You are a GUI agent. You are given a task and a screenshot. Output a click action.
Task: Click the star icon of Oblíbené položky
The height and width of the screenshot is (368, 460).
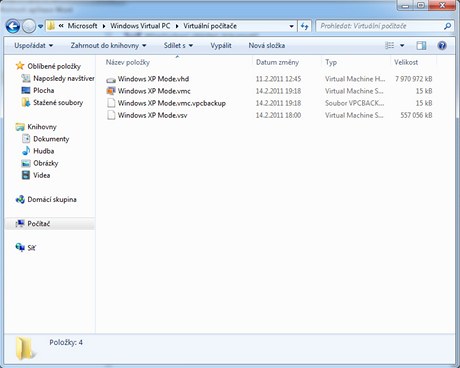[x=20, y=66]
